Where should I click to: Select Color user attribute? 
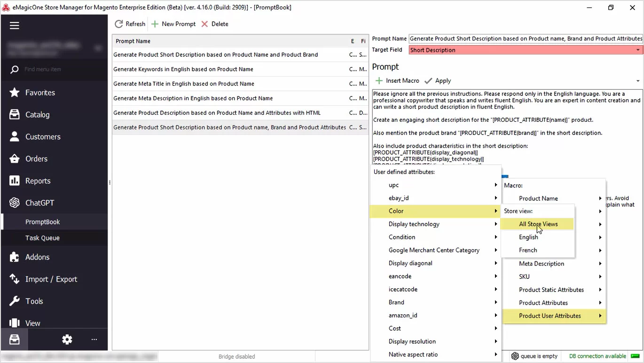436,211
